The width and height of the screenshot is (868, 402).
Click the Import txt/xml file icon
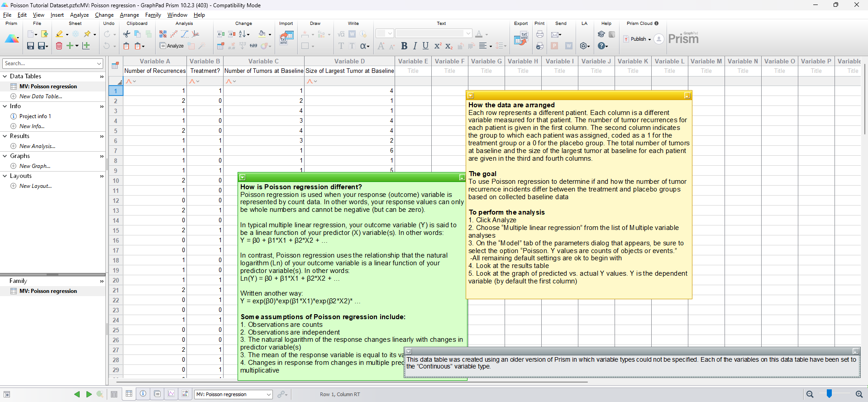click(x=286, y=38)
